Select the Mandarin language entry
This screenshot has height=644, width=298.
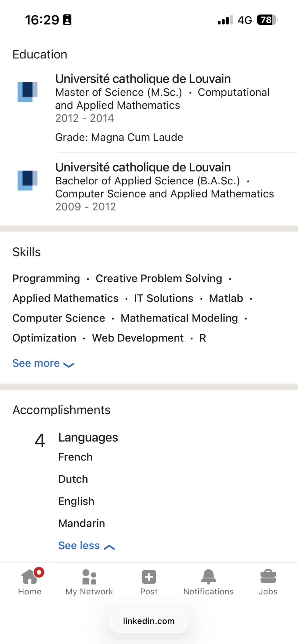coord(82,523)
